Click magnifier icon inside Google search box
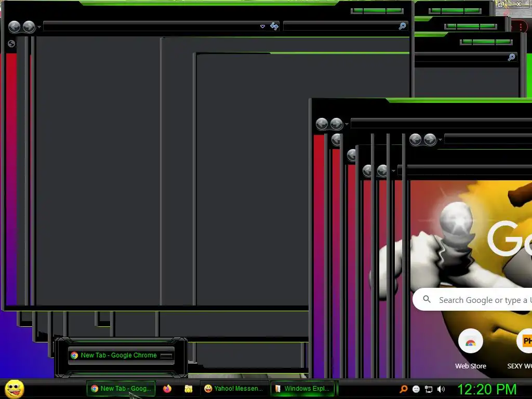This screenshot has height=399, width=532. [427, 299]
